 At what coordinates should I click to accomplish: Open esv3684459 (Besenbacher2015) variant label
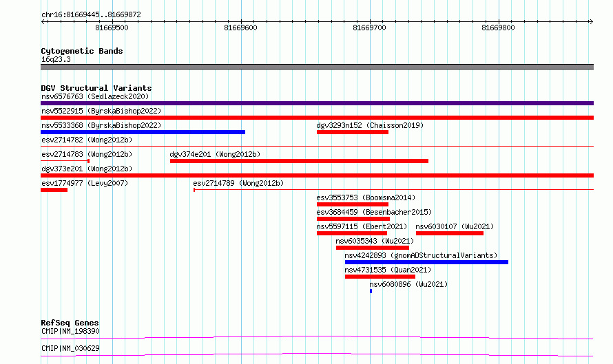tap(374, 212)
